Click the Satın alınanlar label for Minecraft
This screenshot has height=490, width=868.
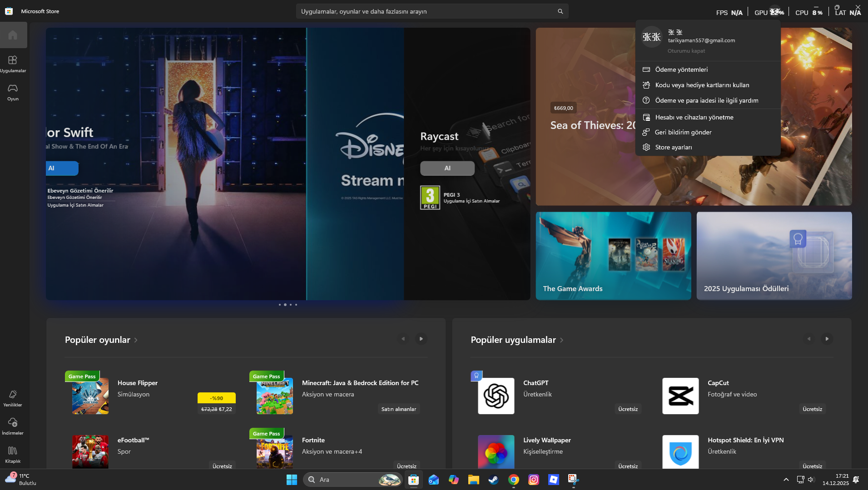click(399, 409)
